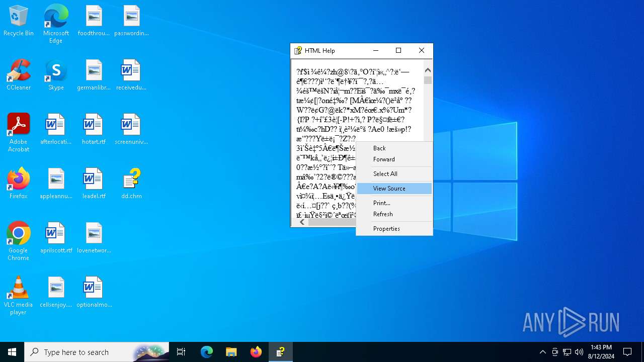This screenshot has height=362, width=644.
Task: Open Skype desktop shortcut
Action: [x=56, y=75]
